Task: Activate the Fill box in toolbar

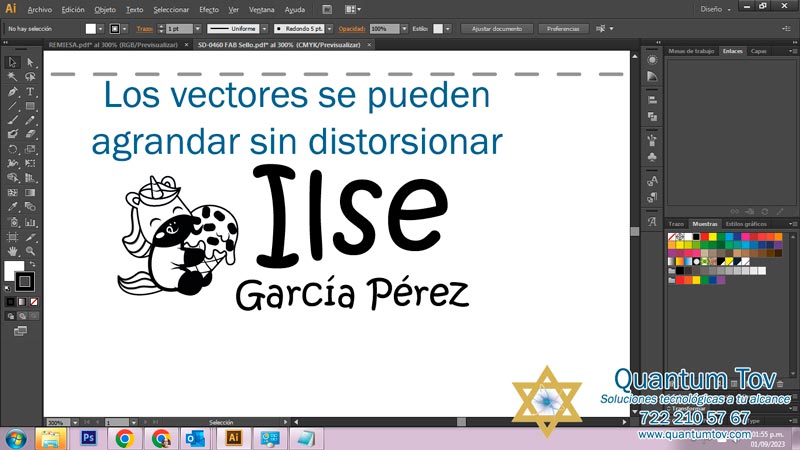Action: 12,269
